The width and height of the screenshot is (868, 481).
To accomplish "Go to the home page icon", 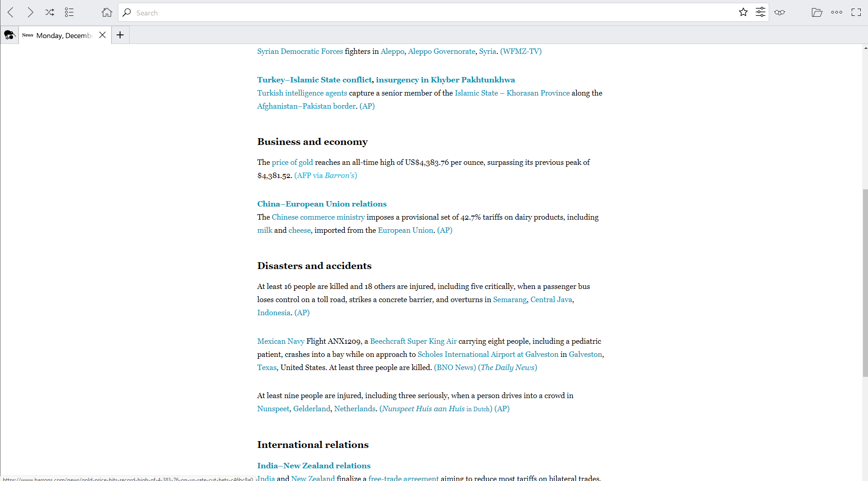I will pos(107,12).
